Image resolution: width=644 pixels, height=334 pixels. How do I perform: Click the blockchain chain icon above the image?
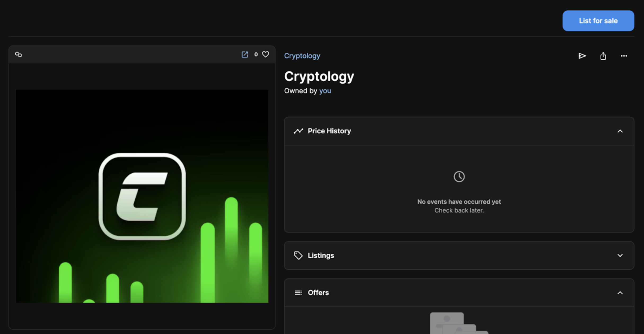pos(18,54)
